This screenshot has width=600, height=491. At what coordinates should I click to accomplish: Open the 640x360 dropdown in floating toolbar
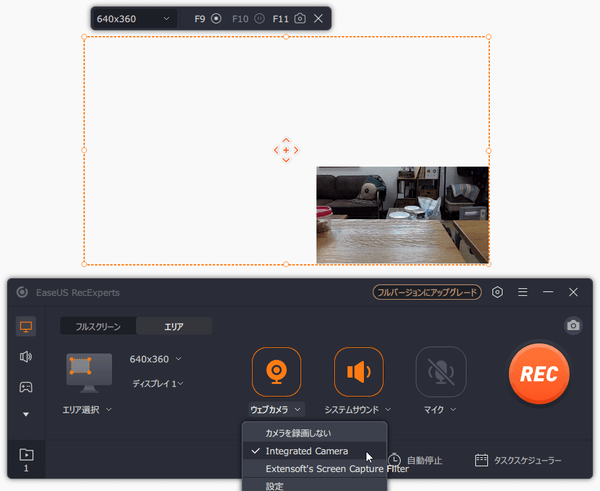tap(133, 19)
